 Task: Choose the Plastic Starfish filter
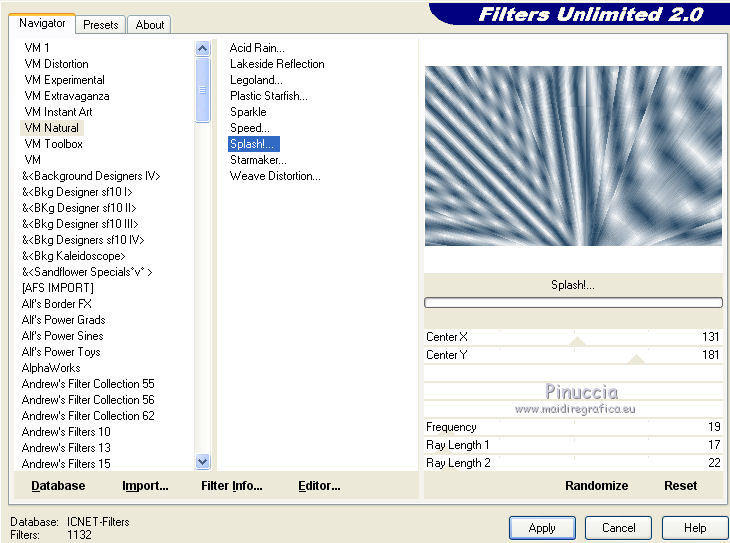pyautogui.click(x=269, y=96)
